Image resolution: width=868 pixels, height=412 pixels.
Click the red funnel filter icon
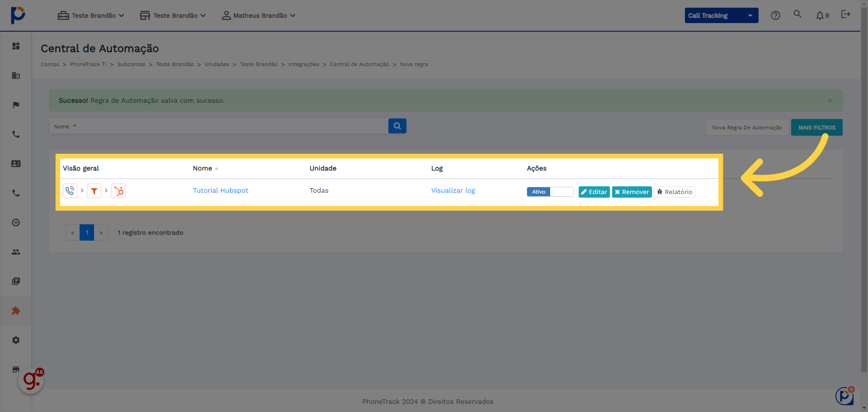pos(94,191)
